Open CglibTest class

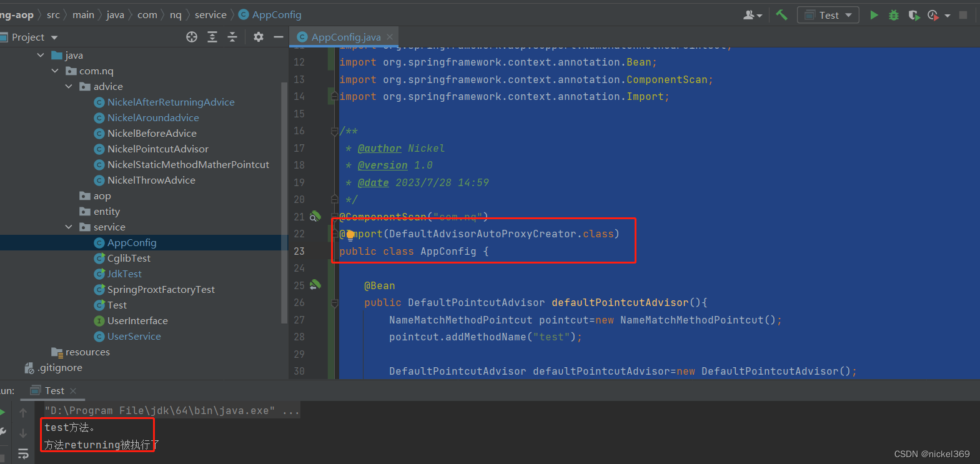point(129,259)
